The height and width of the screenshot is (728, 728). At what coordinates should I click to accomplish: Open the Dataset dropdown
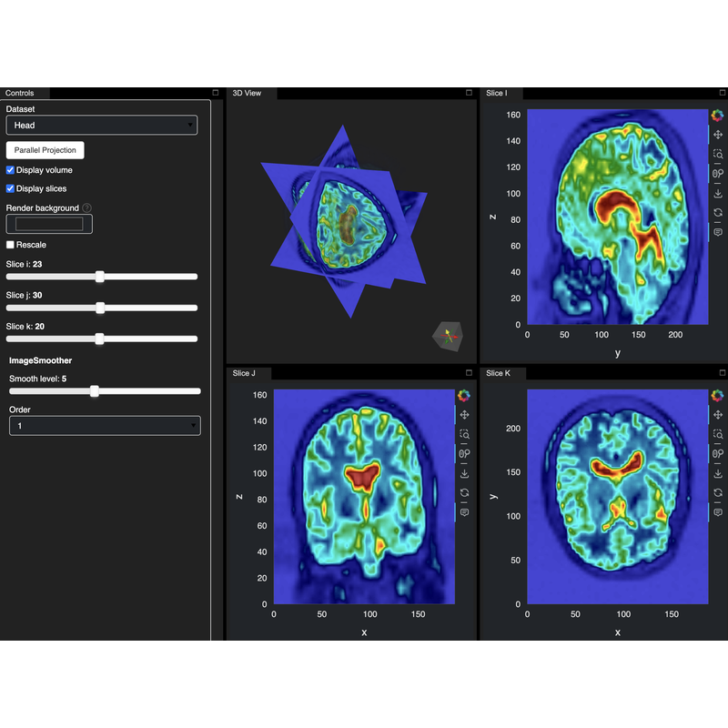click(101, 125)
